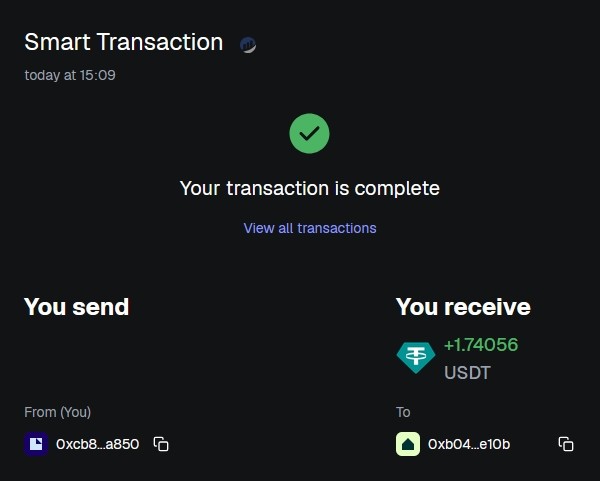Viewport: 600px width, 481px height.
Task: Click the Smart Transaction title
Action: click(123, 42)
